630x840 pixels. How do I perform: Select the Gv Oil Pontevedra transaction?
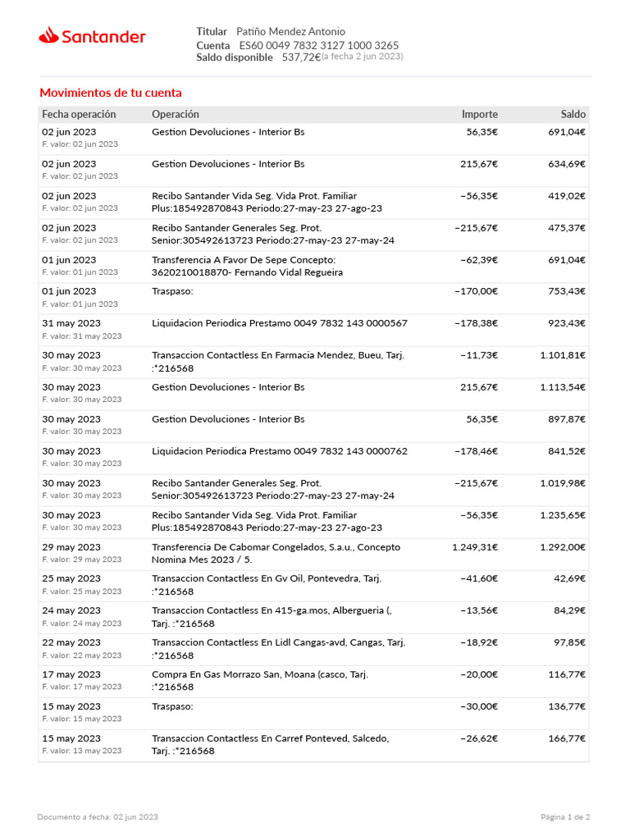(314, 585)
